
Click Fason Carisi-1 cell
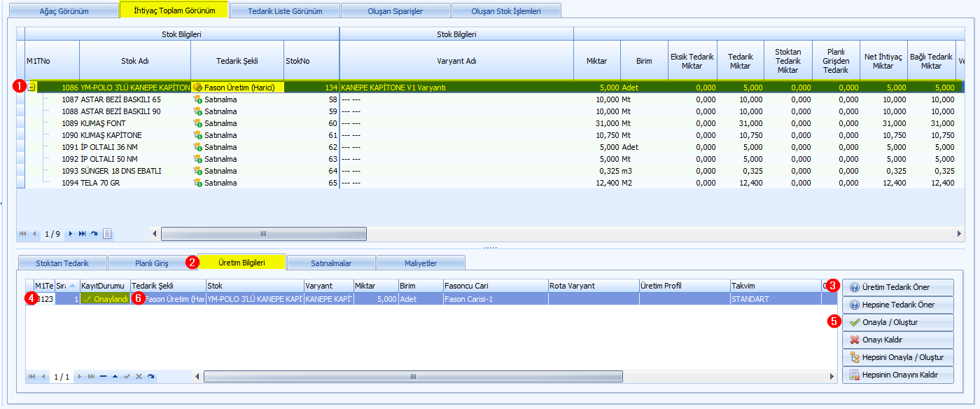pos(495,298)
